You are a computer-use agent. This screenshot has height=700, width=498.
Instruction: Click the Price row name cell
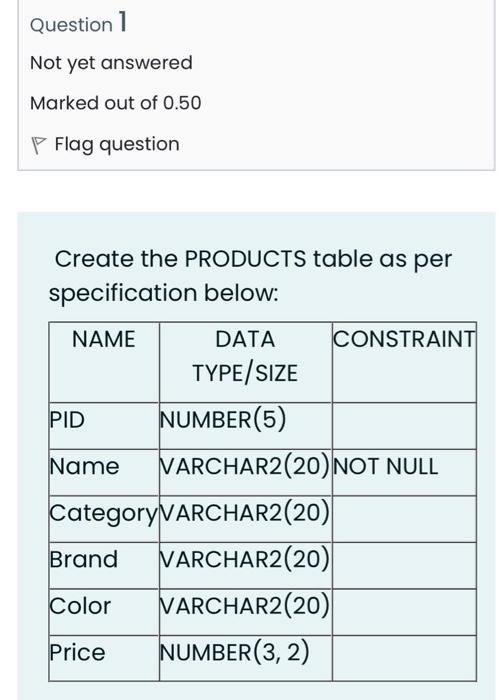pos(104,658)
